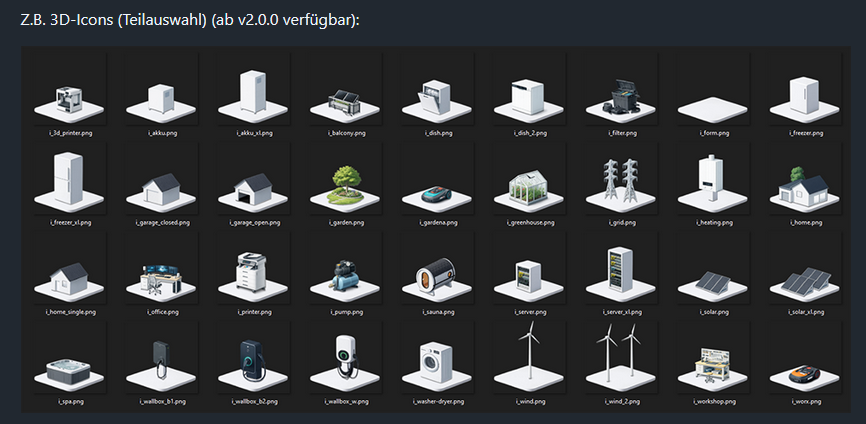The width and height of the screenshot is (866, 424).
Task: Click the i_garage_closed.png file name
Action: coord(163,223)
